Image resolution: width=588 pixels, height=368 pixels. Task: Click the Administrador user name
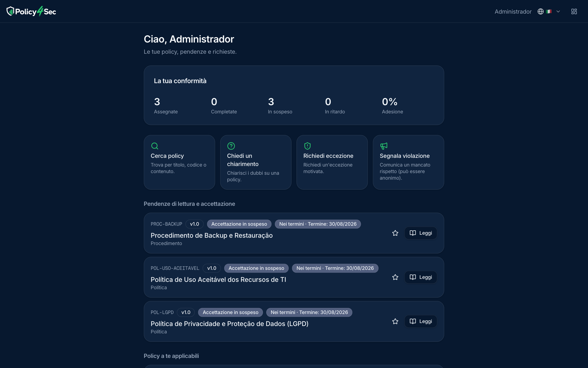[x=513, y=11]
